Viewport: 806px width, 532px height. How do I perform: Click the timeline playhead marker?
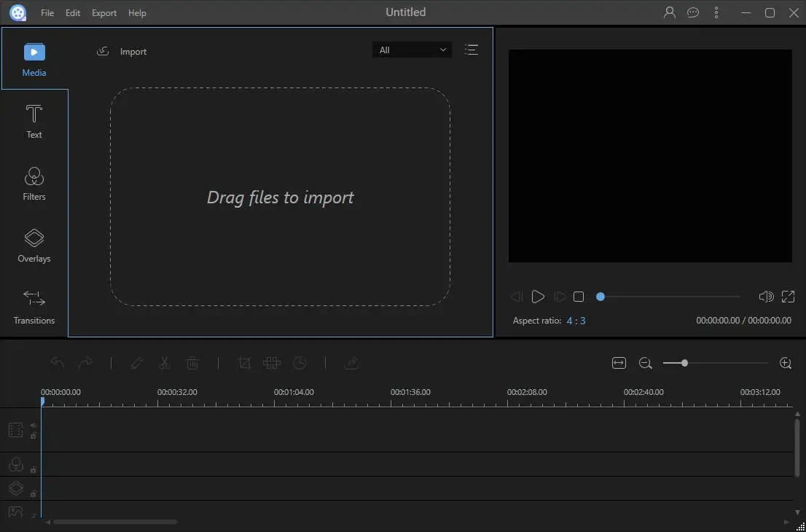[43, 402]
